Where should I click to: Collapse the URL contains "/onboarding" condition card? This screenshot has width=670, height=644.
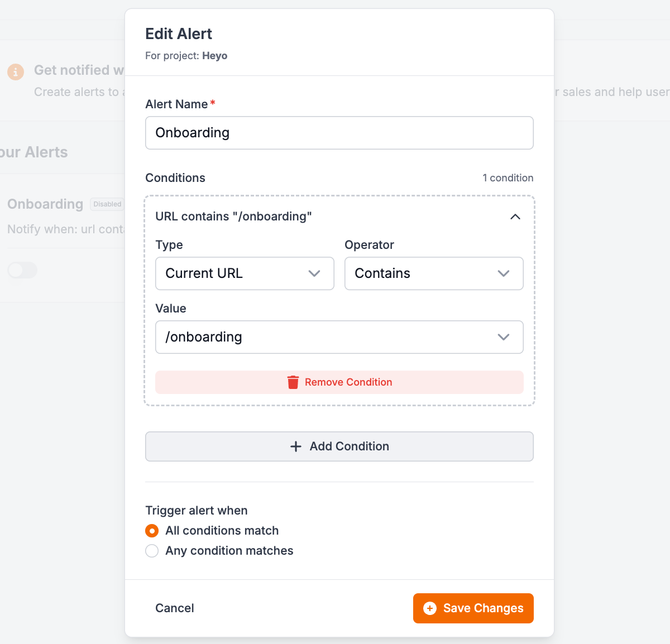tap(515, 217)
